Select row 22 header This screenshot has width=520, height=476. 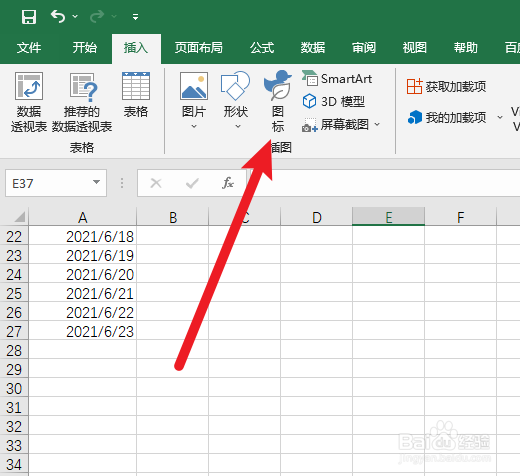[x=14, y=236]
